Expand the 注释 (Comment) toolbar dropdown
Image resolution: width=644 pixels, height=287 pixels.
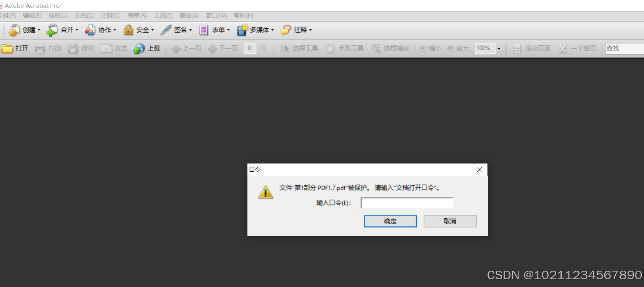pos(310,30)
